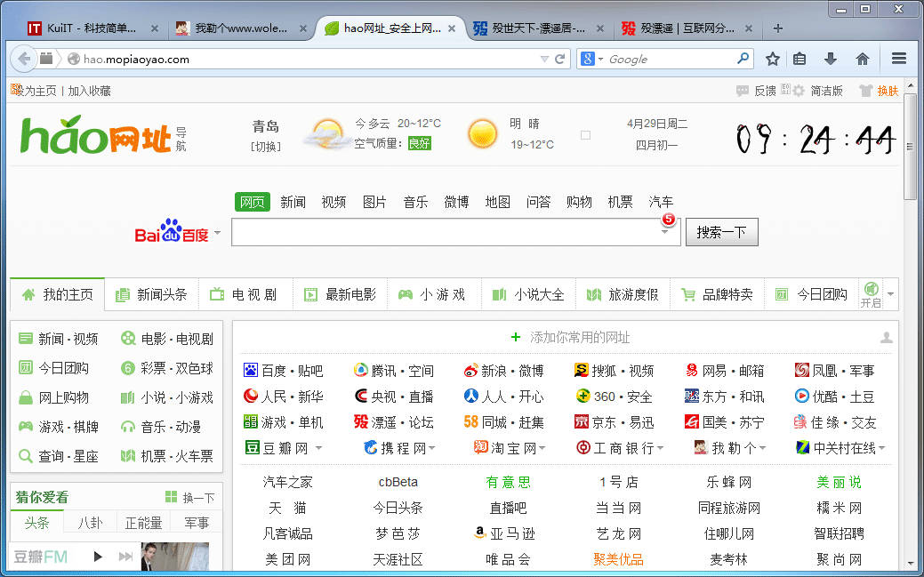
Task: Click the 换肤 skin shirt icon
Action: click(865, 91)
